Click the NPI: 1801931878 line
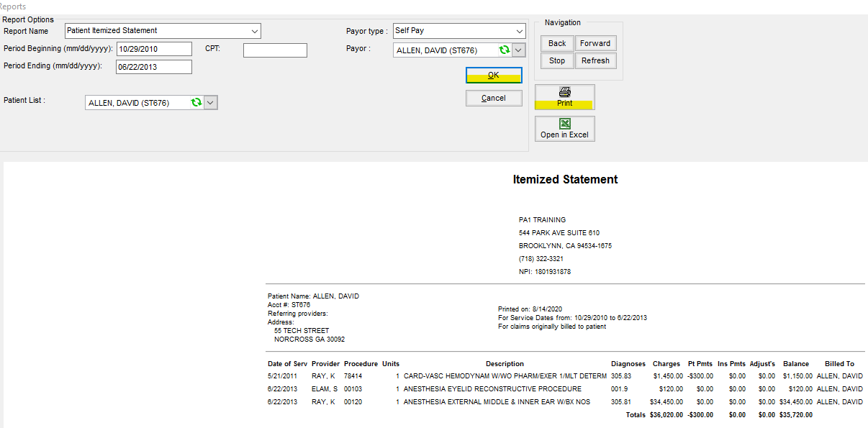Screen dimensions: 868x428 tap(545, 272)
